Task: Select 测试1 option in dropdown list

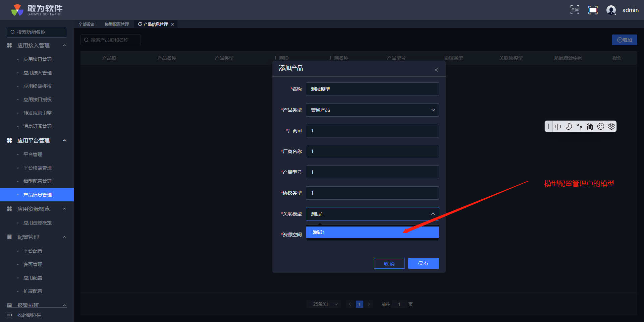Action: point(372,232)
